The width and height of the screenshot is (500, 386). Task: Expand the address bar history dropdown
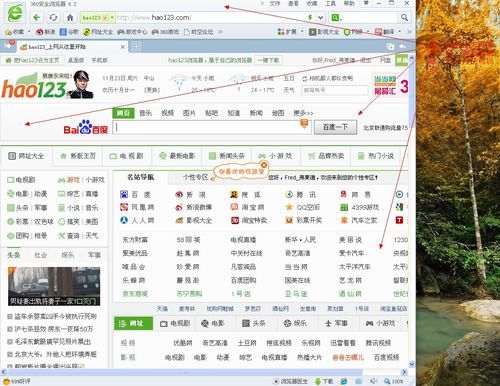(320, 17)
